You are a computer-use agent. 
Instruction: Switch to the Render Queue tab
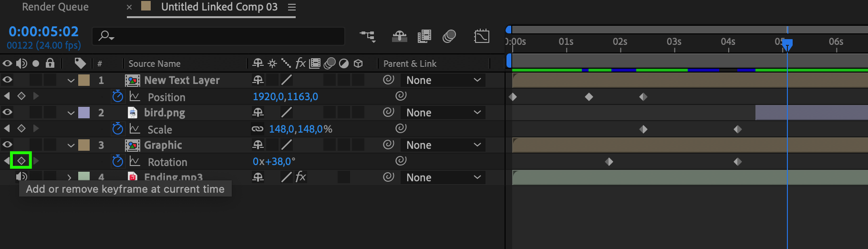[55, 7]
